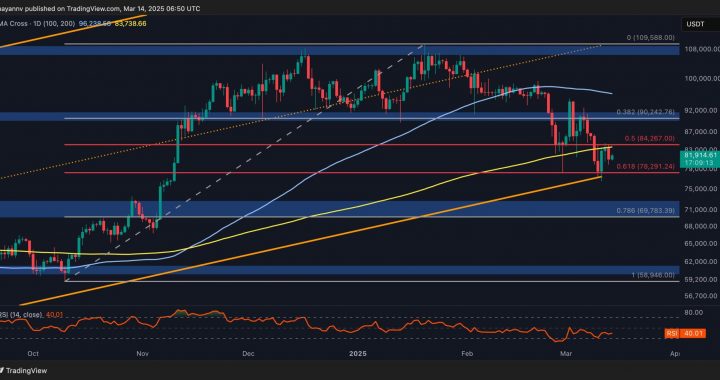Click the 75,000.00 price axis label
Viewport: 720px width, 380px height.
700,189
